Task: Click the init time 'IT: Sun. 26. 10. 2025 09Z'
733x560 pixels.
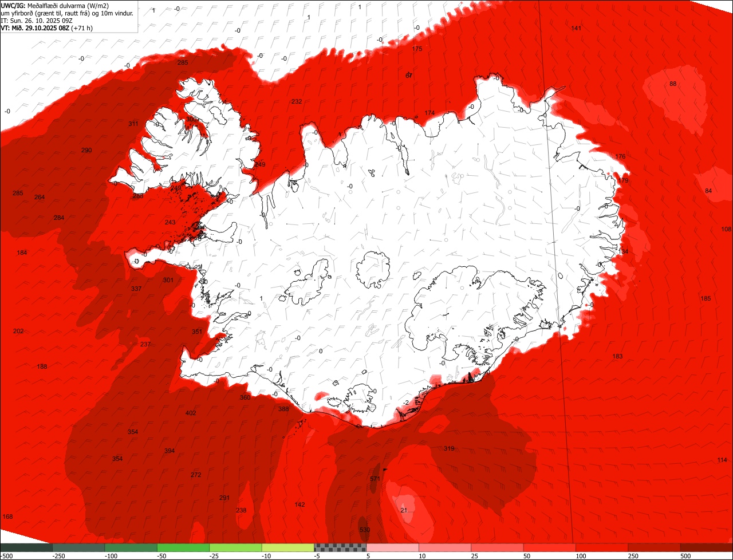Action: pos(37,20)
